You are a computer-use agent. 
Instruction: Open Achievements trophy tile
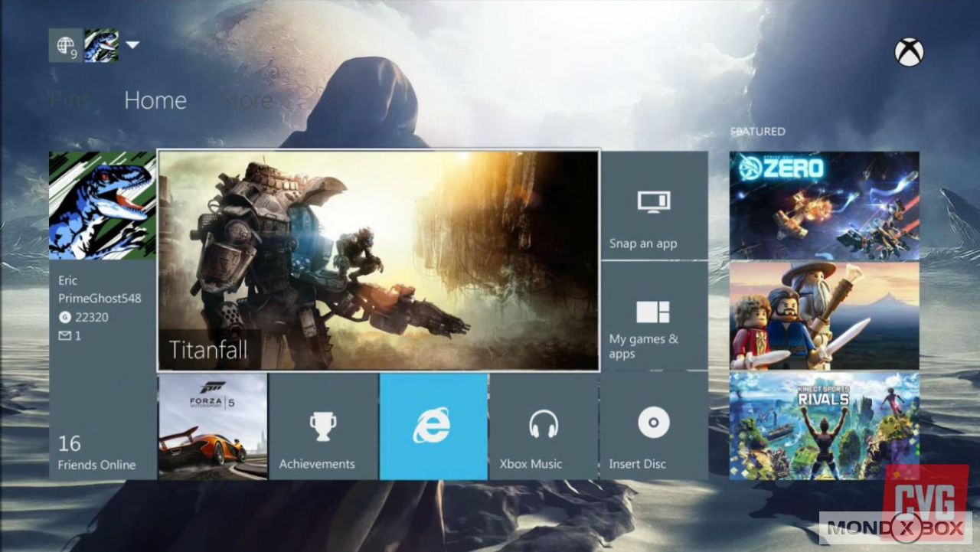(x=323, y=426)
